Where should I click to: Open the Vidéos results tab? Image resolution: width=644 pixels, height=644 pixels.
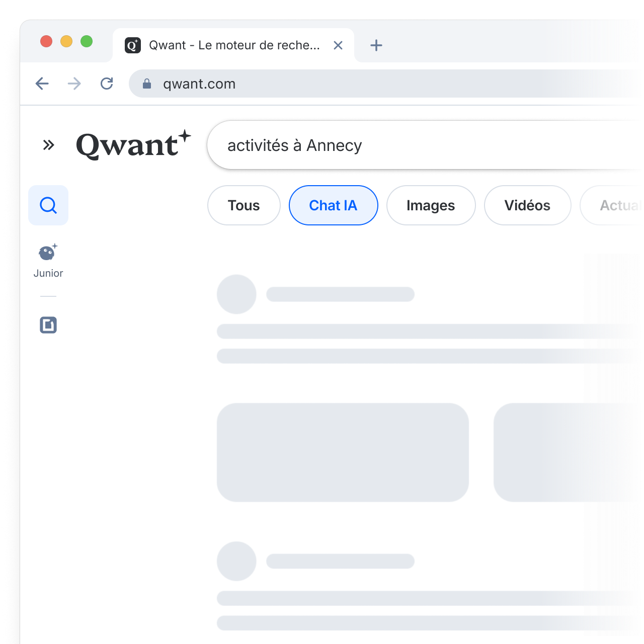pos(527,205)
